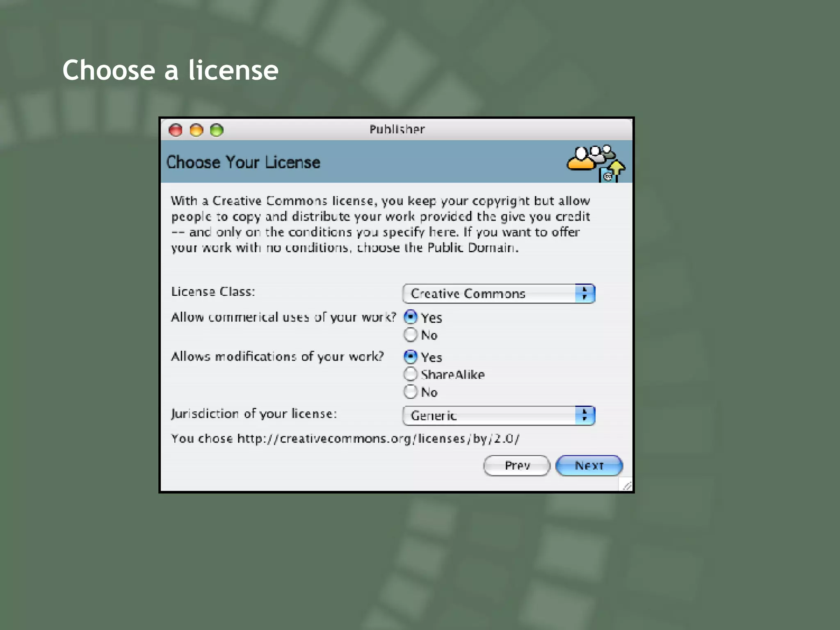Open the License Class dropdown

(499, 293)
